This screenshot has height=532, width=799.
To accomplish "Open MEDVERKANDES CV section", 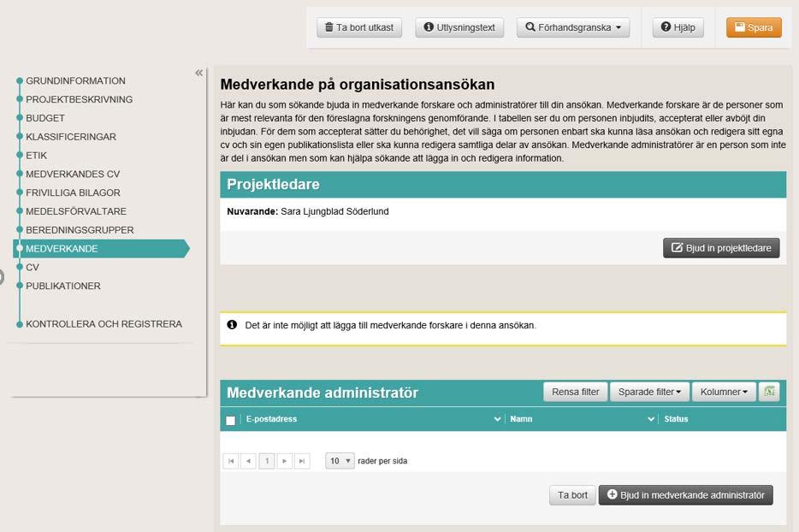I will click(73, 174).
